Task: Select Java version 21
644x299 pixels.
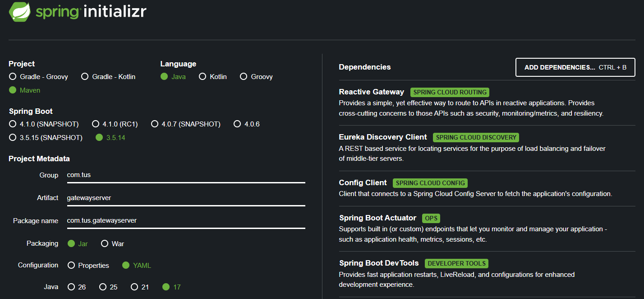Action: click(140, 287)
